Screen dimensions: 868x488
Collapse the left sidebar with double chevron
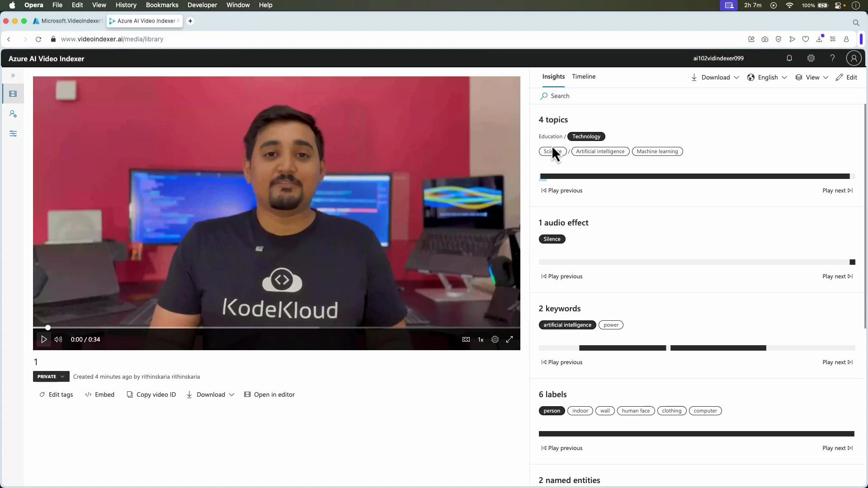pyautogui.click(x=13, y=75)
